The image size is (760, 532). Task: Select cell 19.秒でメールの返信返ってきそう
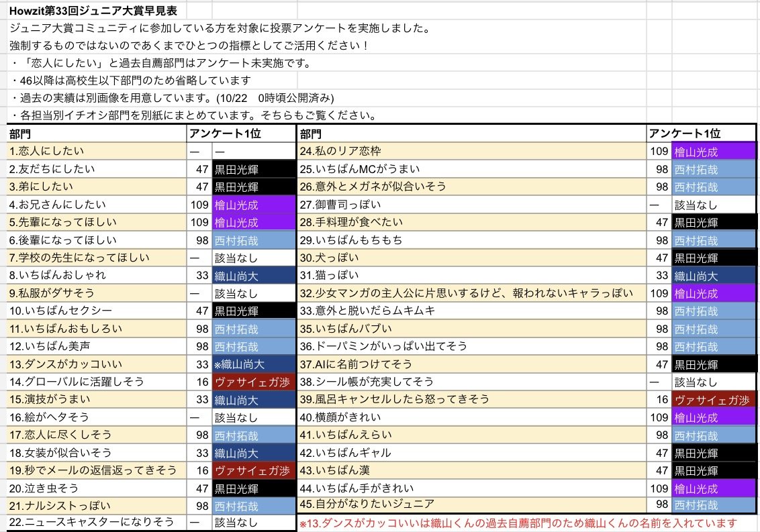pos(97,470)
